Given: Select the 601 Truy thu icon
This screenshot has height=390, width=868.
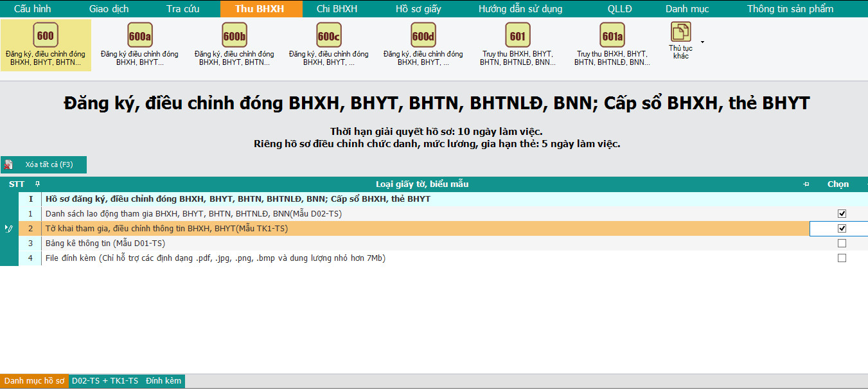Looking at the screenshot, I should [517, 36].
